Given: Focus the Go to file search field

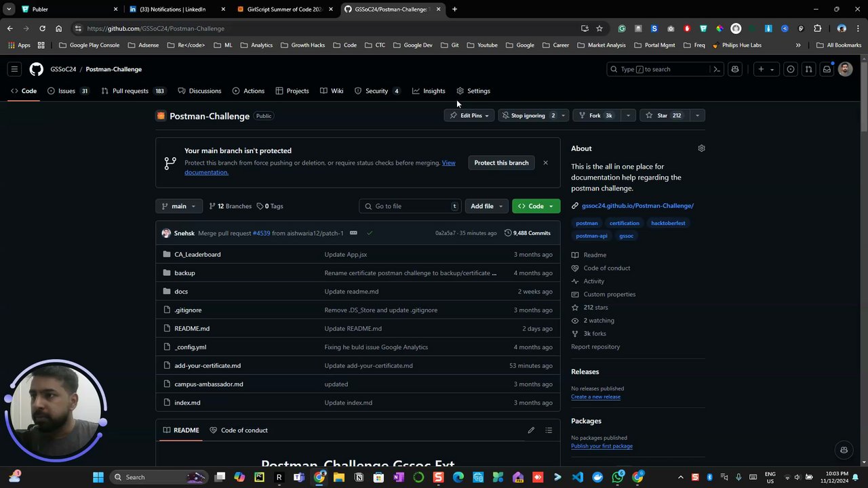Looking at the screenshot, I should tap(410, 206).
